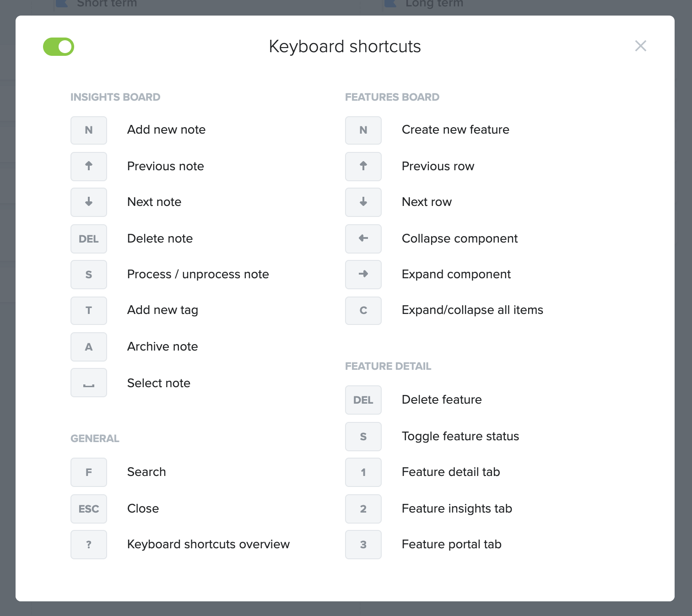The image size is (692, 616).
Task: Click the 'Delete feature' label
Action: coord(442,400)
